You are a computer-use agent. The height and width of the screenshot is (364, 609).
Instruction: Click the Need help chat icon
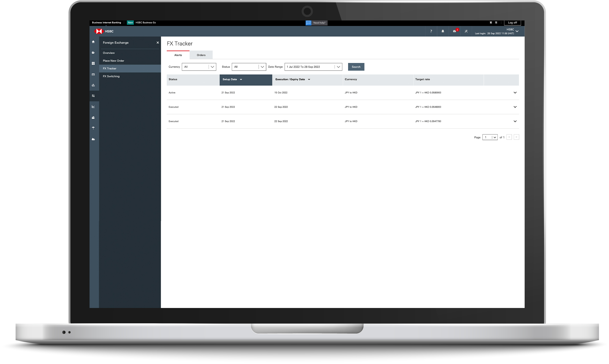point(308,23)
